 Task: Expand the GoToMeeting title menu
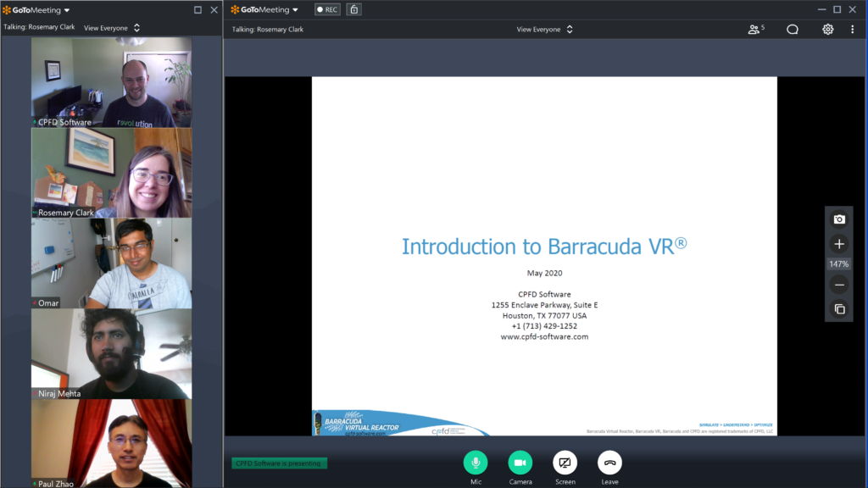263,8
